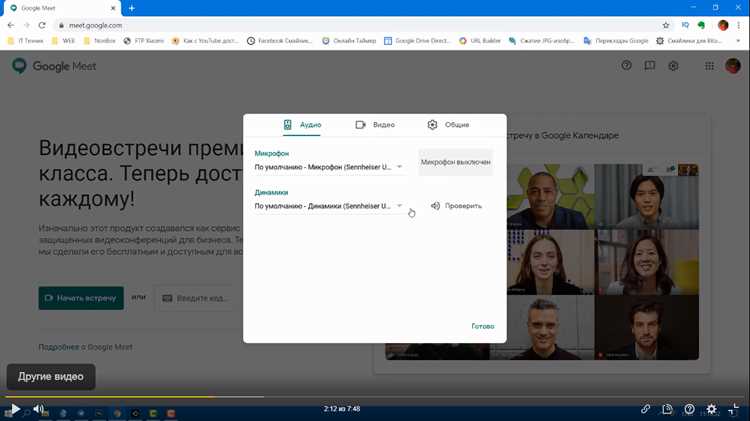The width and height of the screenshot is (750, 421).
Task: Click the green Evernote extension icon
Action: pyautogui.click(x=701, y=25)
